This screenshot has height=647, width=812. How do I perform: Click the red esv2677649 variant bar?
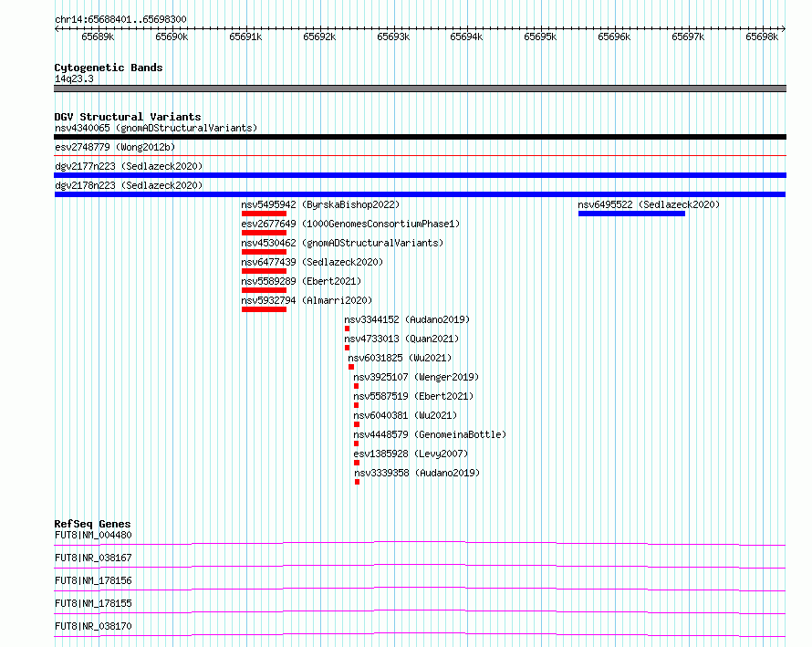(264, 233)
